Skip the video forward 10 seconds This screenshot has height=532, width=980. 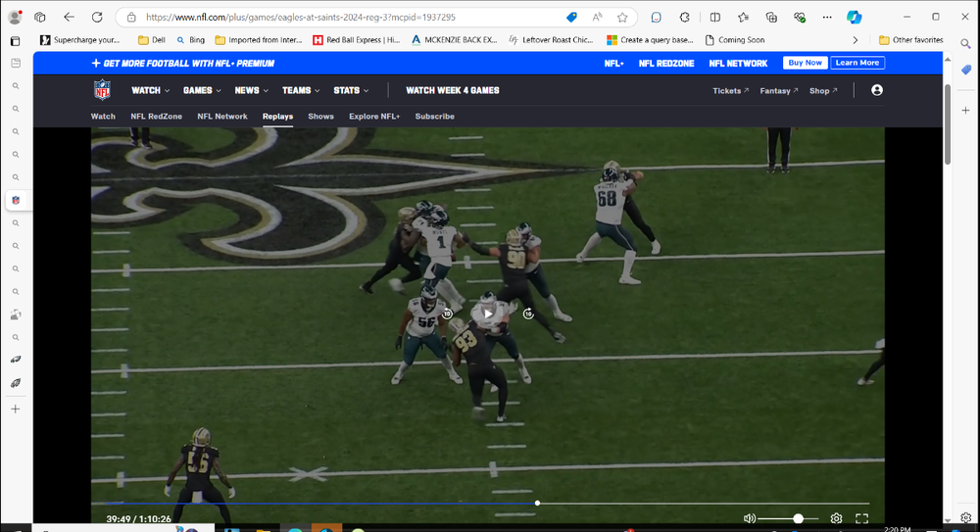[x=528, y=314]
